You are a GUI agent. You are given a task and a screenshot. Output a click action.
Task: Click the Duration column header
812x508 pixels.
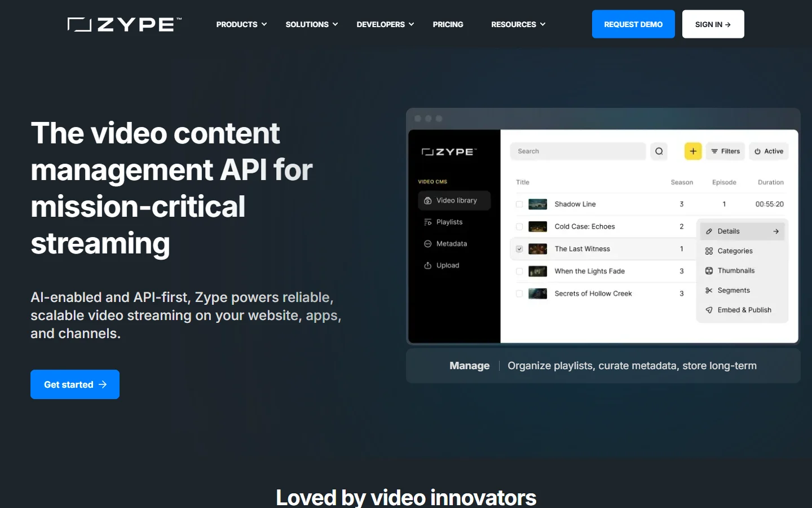pyautogui.click(x=771, y=182)
